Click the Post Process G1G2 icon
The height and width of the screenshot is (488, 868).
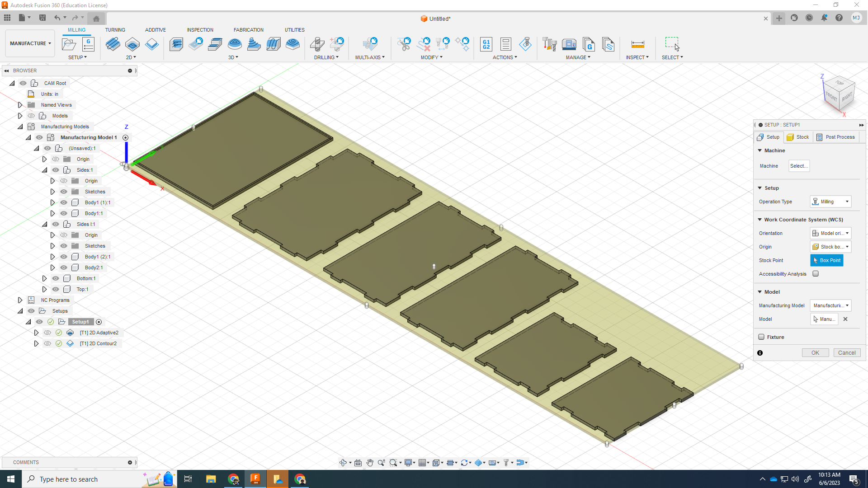486,44
